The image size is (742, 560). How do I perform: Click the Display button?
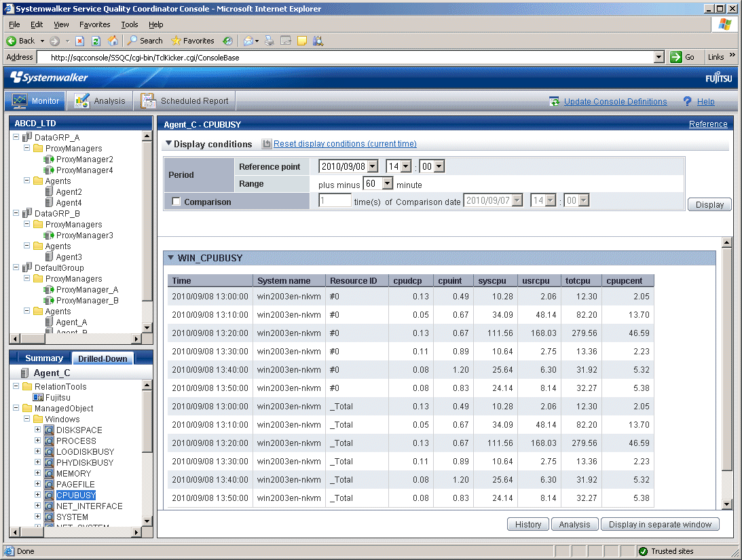point(709,204)
